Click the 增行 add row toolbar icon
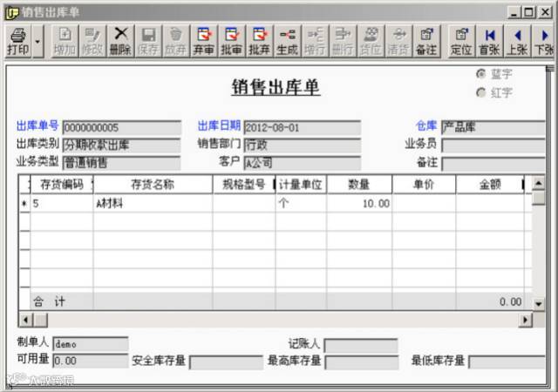This screenshot has height=392, width=558. (x=316, y=41)
